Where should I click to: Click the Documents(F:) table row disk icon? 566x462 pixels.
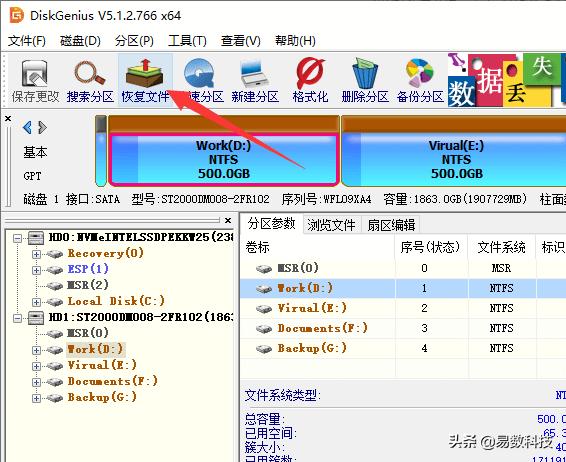point(264,329)
